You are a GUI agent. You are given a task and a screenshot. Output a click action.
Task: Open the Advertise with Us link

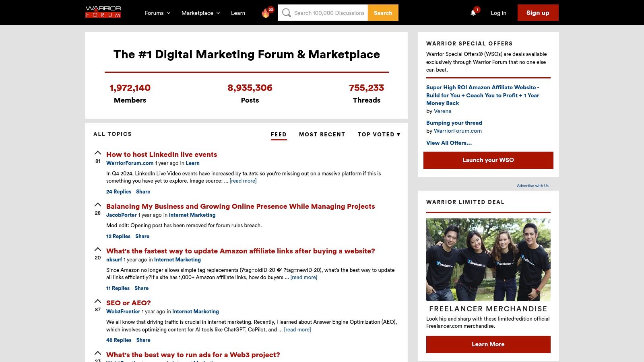[532, 185]
